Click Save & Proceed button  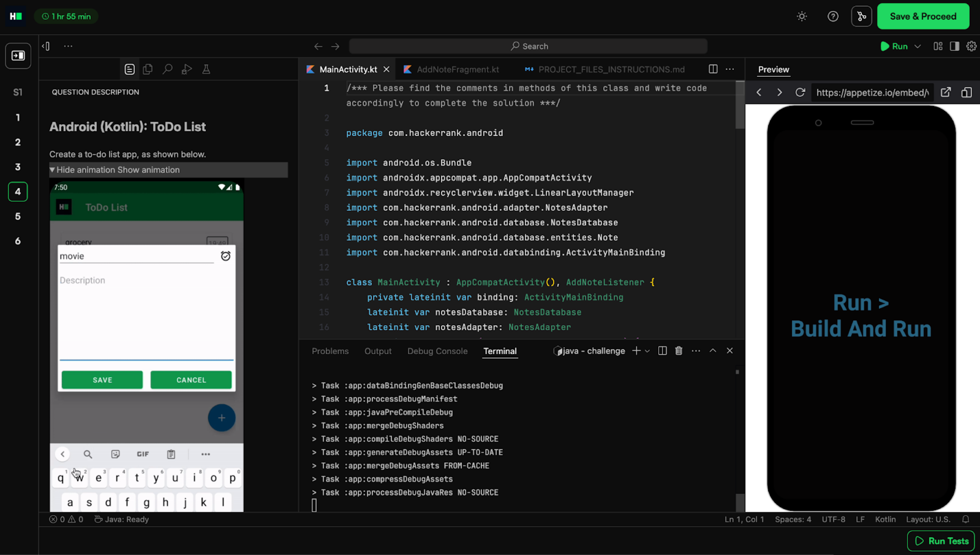pos(923,17)
